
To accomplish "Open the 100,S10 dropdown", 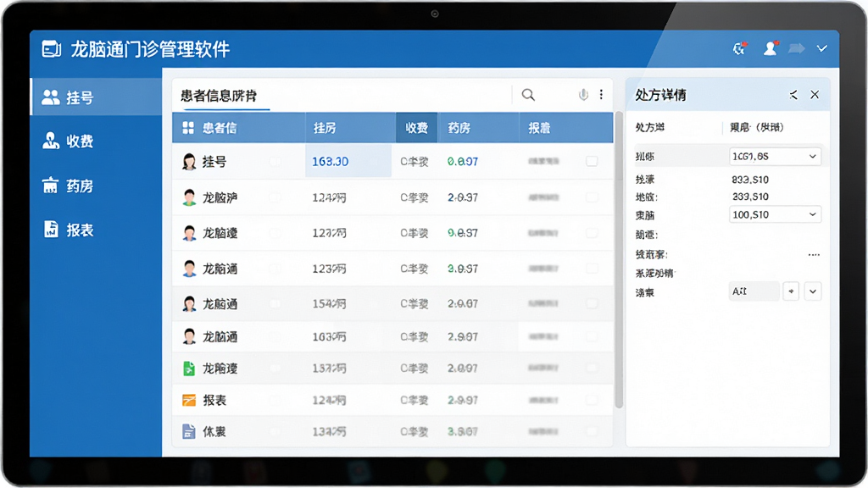I will [775, 214].
